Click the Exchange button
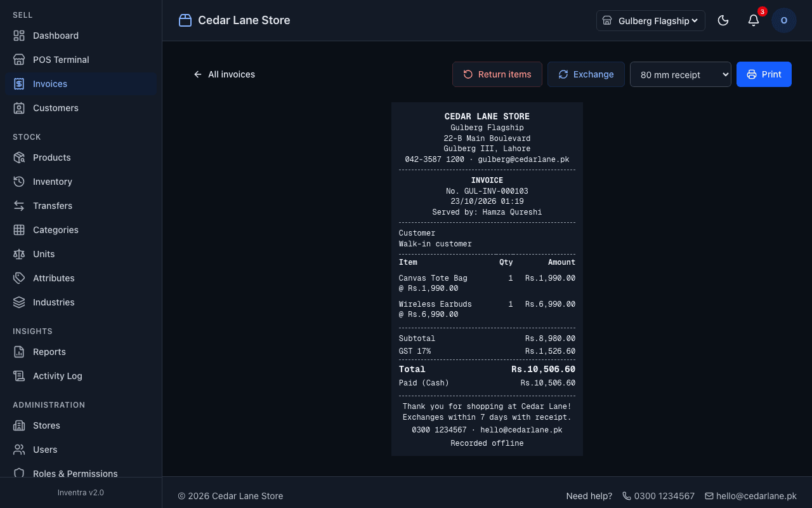This screenshot has width=812, height=508. pyautogui.click(x=586, y=74)
